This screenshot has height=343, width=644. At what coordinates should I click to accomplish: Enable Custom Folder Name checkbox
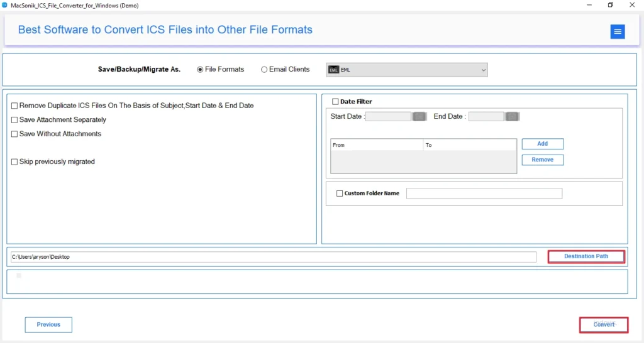[x=340, y=193]
